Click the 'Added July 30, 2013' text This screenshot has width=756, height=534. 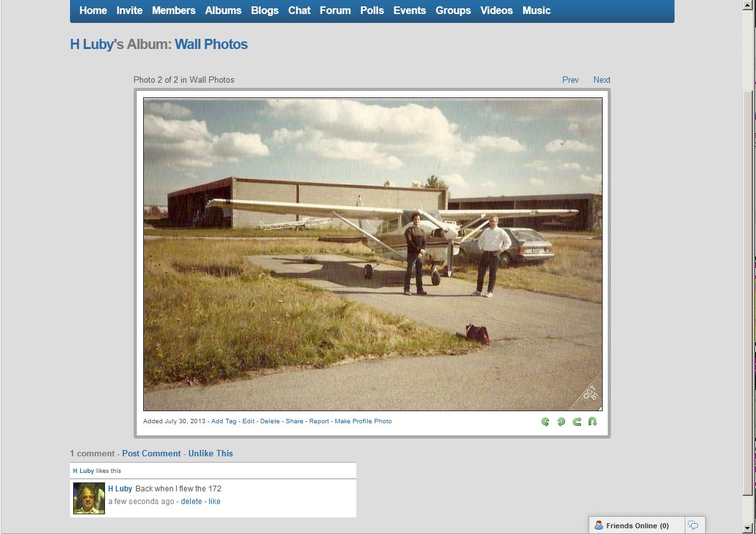pyautogui.click(x=174, y=421)
